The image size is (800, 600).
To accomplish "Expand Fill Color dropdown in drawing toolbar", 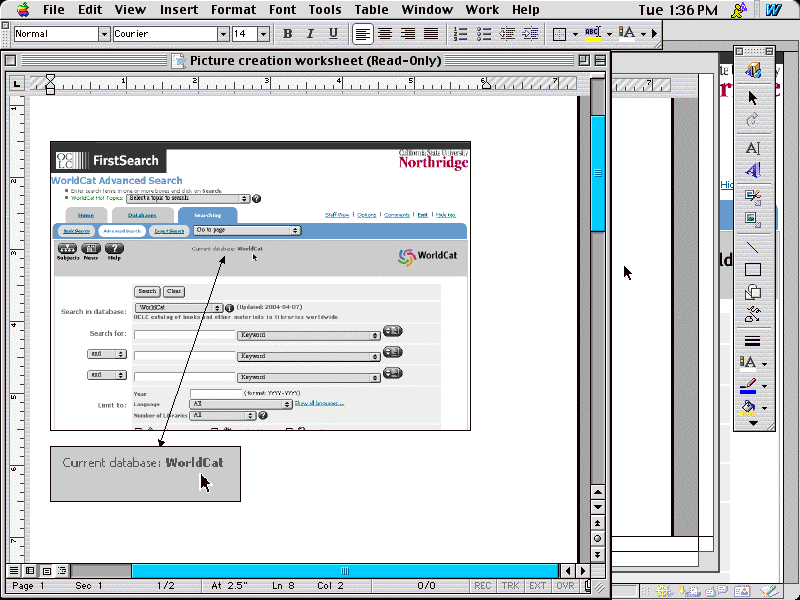I will click(x=764, y=408).
